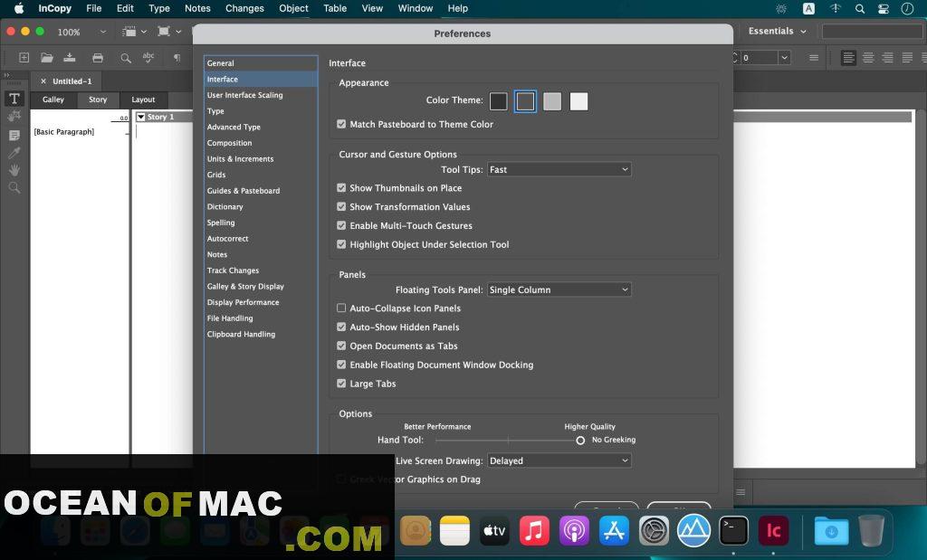Click the Align Left paragraph icon
The height and width of the screenshot is (560, 927).
pos(848,58)
